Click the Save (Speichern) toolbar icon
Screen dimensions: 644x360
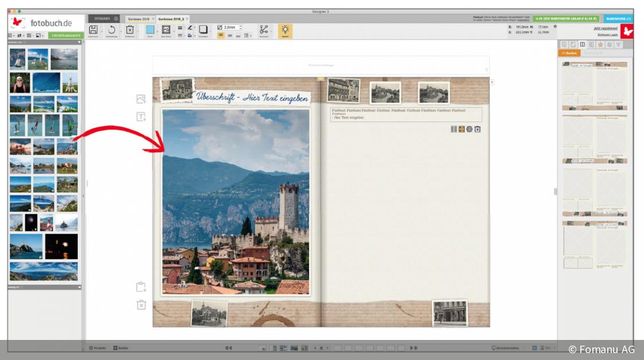[x=93, y=30]
